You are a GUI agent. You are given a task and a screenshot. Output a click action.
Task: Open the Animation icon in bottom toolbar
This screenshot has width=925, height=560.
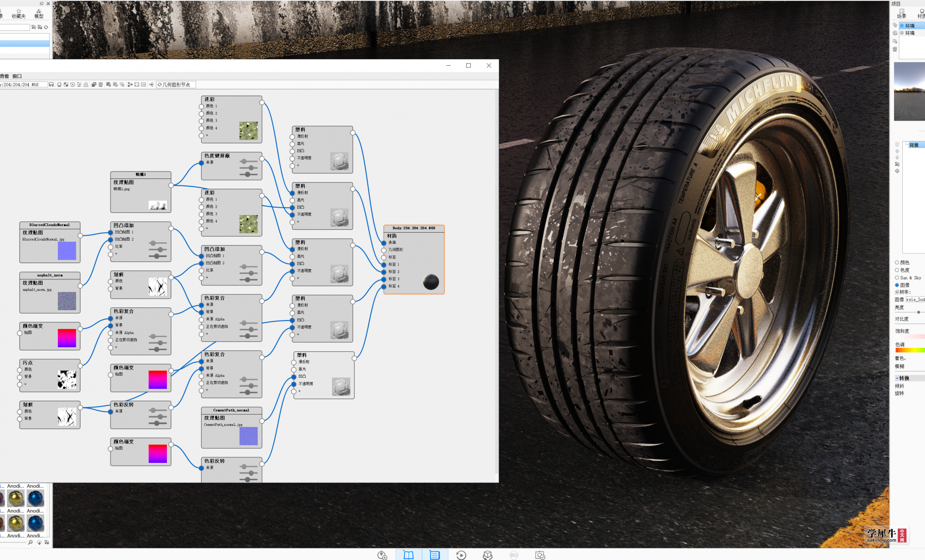click(461, 555)
